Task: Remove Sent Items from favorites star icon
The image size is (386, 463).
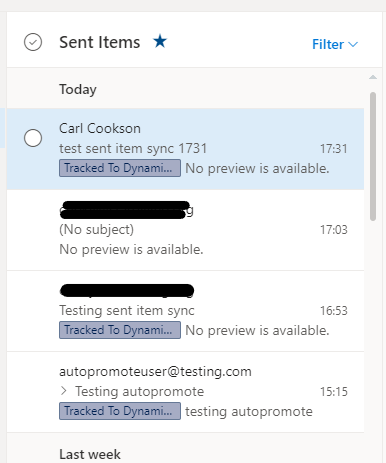Action: (160, 41)
